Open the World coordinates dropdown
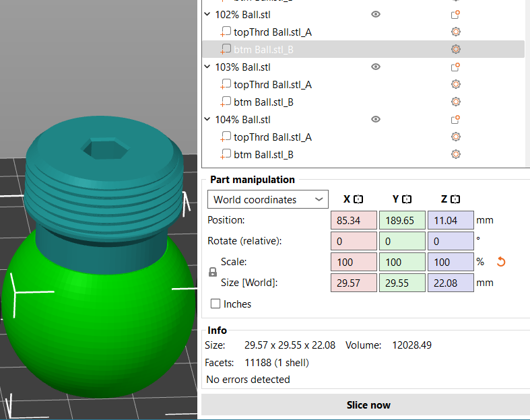Viewport: 530px width, 420px height. pos(268,199)
